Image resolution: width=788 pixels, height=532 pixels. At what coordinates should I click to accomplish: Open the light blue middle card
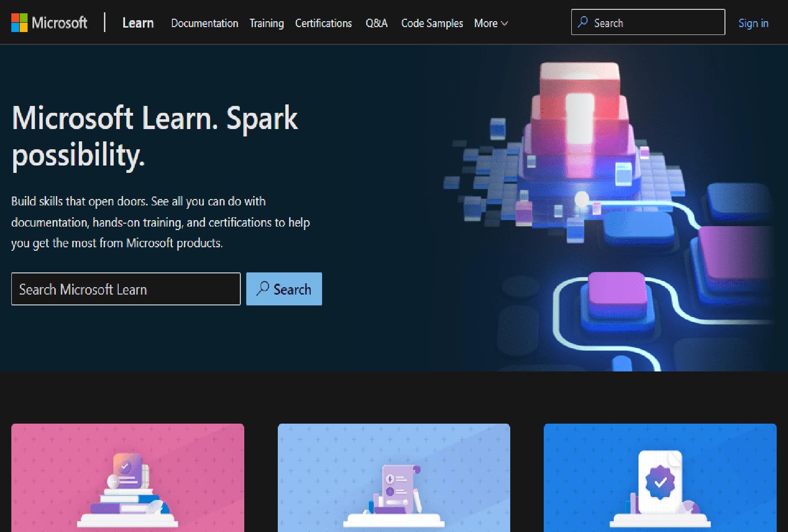tap(394, 478)
